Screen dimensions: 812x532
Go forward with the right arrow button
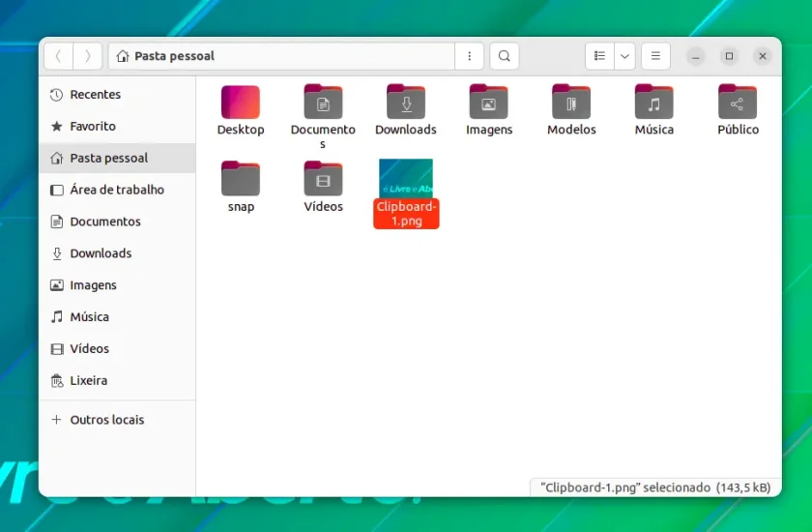click(88, 56)
